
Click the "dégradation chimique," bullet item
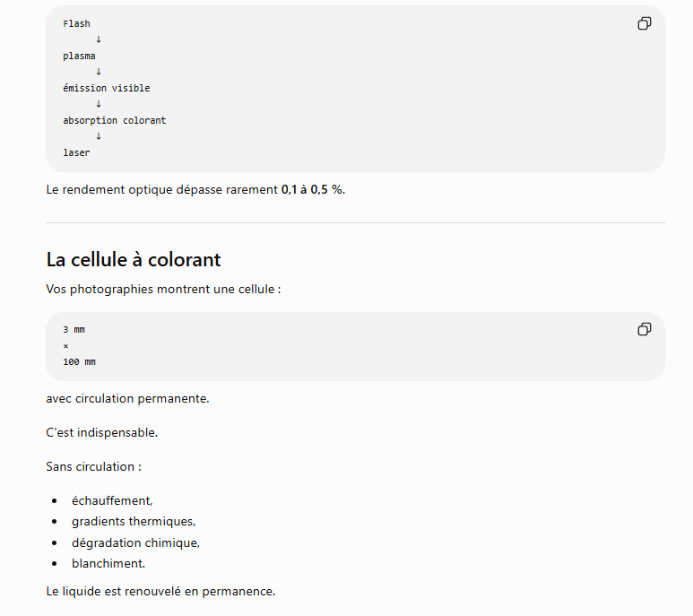tap(135, 542)
